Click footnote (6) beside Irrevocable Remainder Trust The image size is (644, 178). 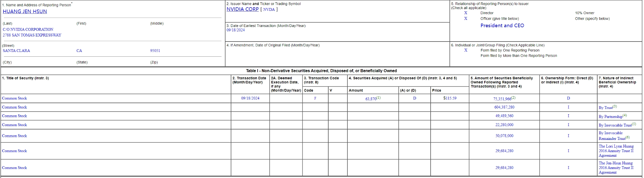[x=628, y=137]
